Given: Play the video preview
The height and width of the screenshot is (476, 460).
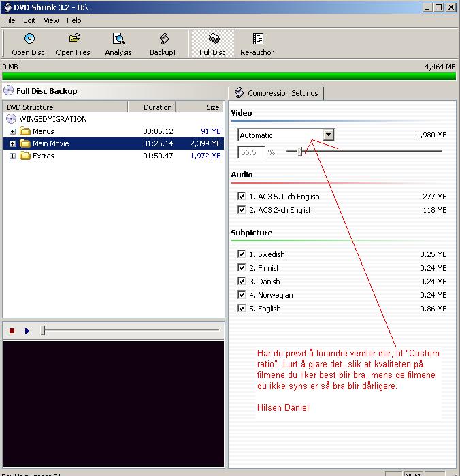Looking at the screenshot, I should [27, 330].
